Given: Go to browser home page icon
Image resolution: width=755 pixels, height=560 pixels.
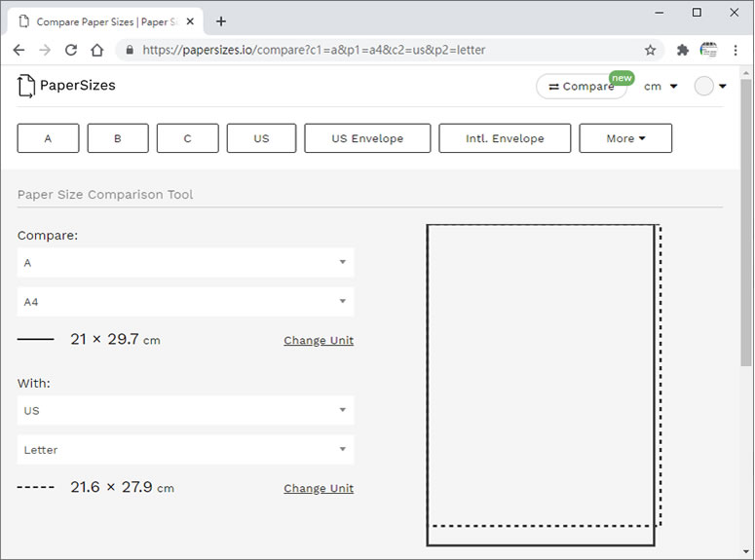Looking at the screenshot, I should [96, 50].
